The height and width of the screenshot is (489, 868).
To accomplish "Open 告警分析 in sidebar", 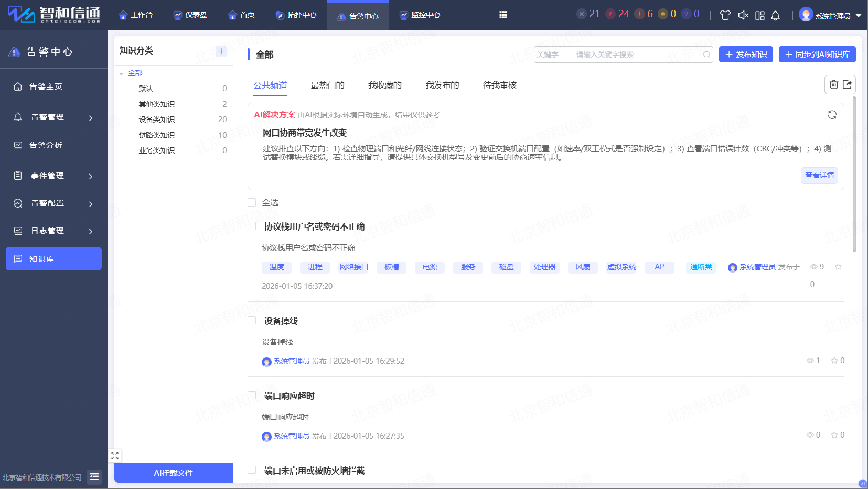I will pyautogui.click(x=53, y=145).
